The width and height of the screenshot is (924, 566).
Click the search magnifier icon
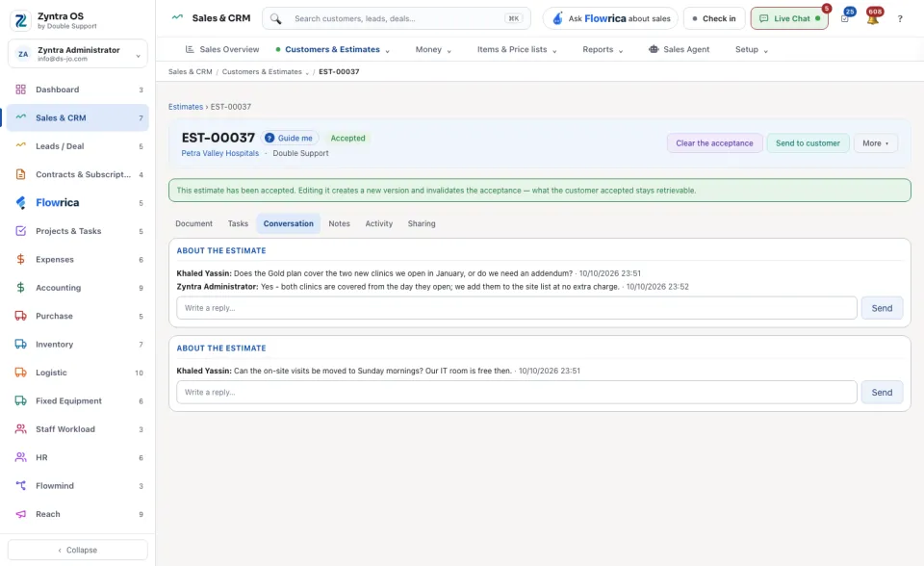(x=276, y=19)
